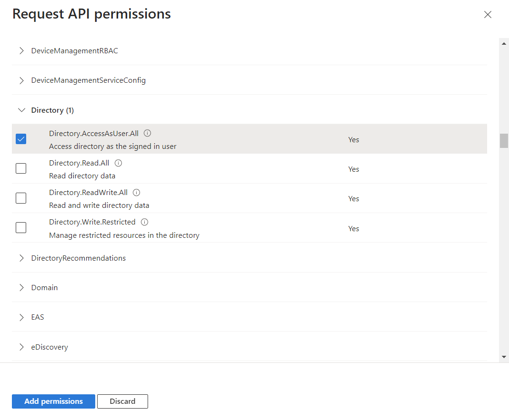Click info icon next to Directory.AccessAsUser.All
This screenshot has width=509, height=420.
(x=148, y=133)
